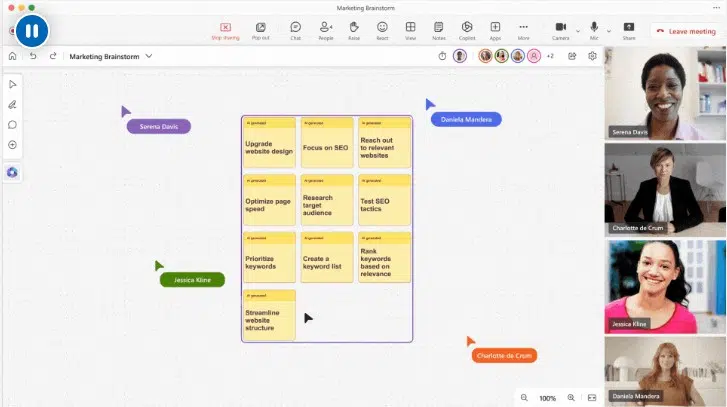
Task: Click the fit to screen icon
Action: [x=592, y=398]
